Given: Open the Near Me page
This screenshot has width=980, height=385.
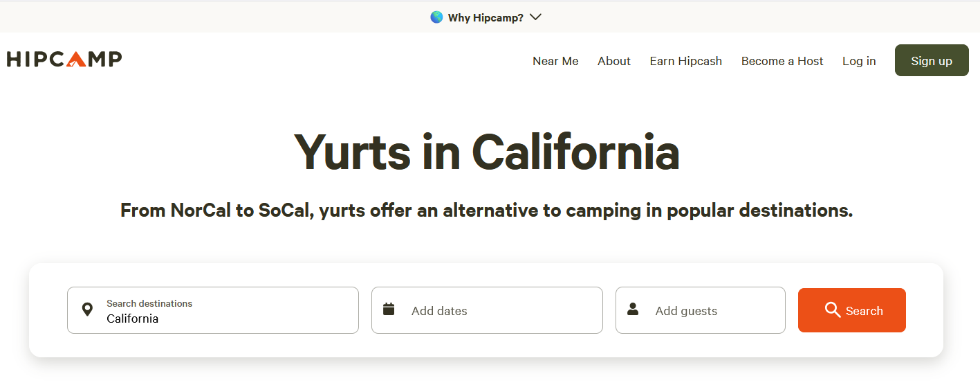Looking at the screenshot, I should [x=555, y=61].
